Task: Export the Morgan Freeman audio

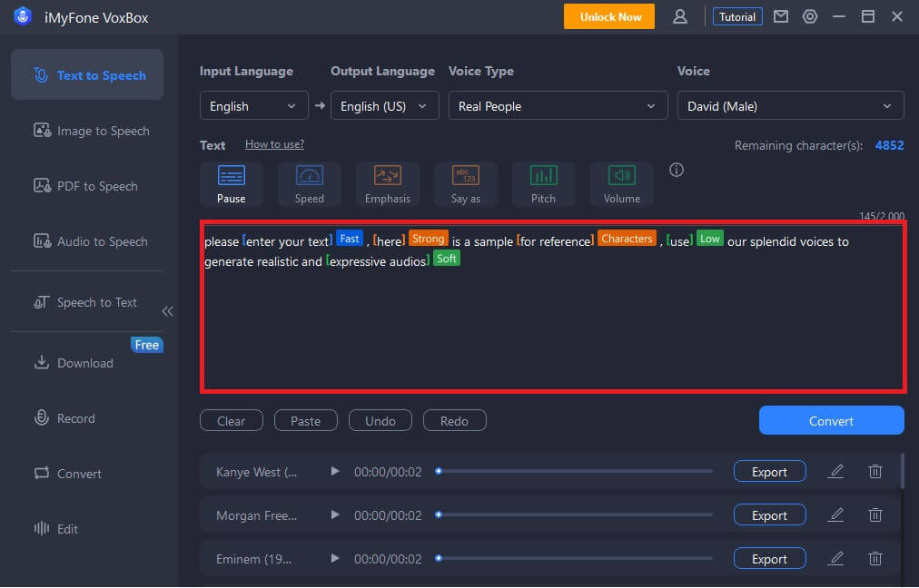Action: (769, 514)
